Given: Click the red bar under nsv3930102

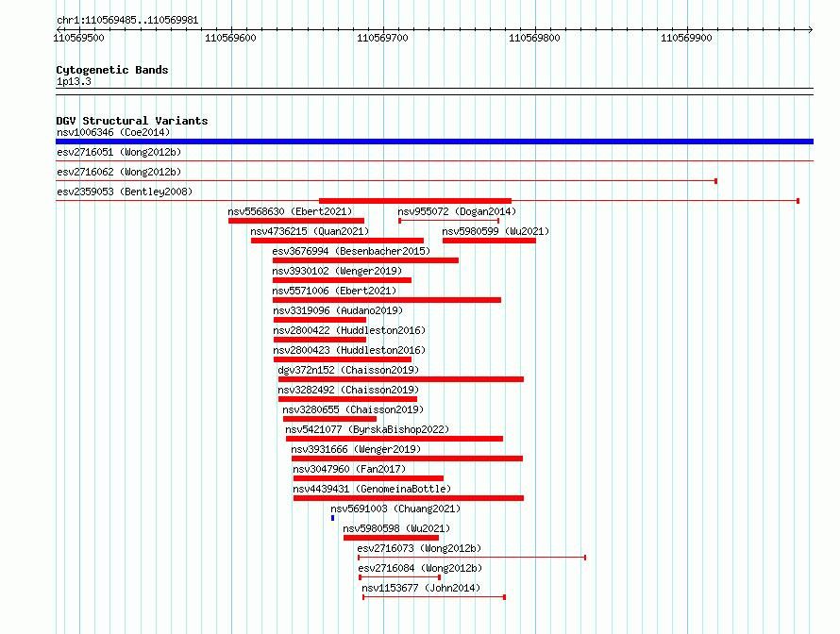Looking at the screenshot, I should click(342, 280).
